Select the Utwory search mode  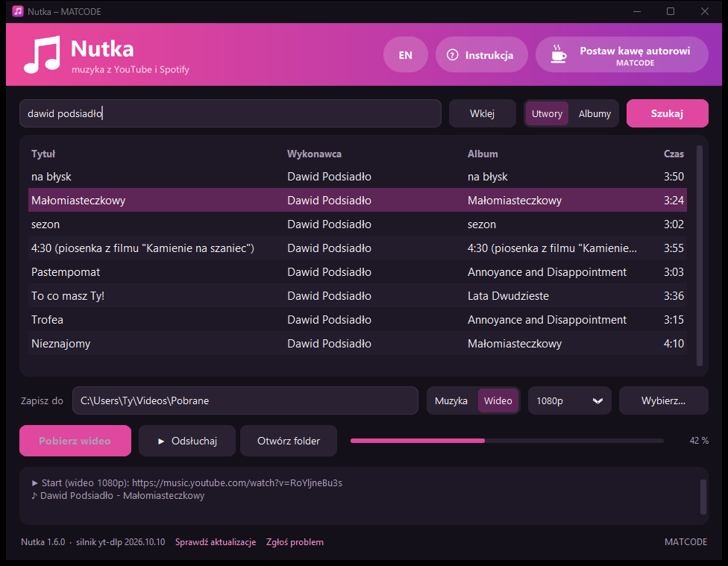pos(547,114)
